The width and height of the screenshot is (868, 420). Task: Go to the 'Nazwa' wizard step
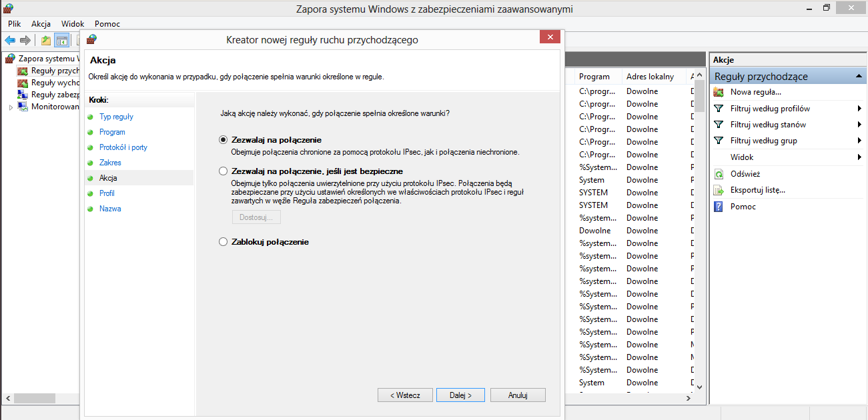pyautogui.click(x=110, y=209)
